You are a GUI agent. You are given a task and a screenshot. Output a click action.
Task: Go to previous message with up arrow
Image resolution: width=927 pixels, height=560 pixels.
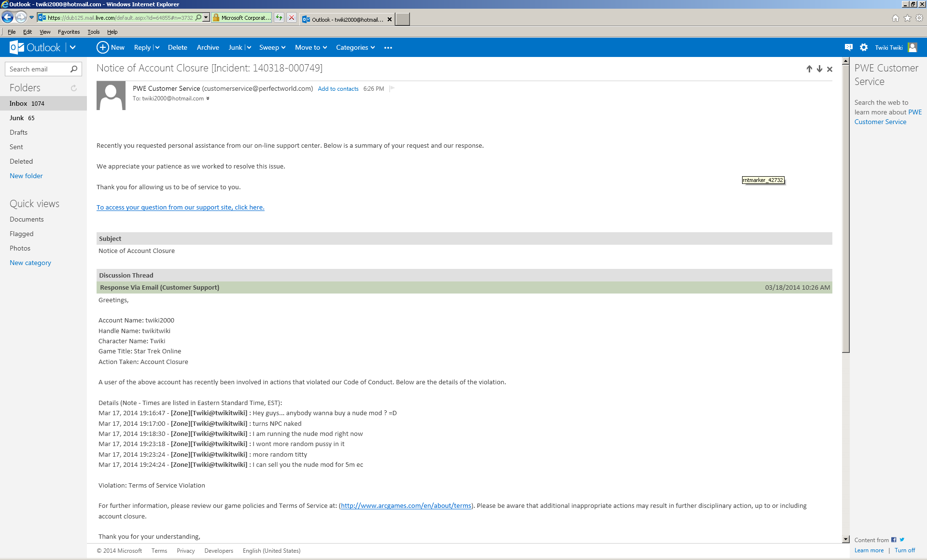pos(809,69)
